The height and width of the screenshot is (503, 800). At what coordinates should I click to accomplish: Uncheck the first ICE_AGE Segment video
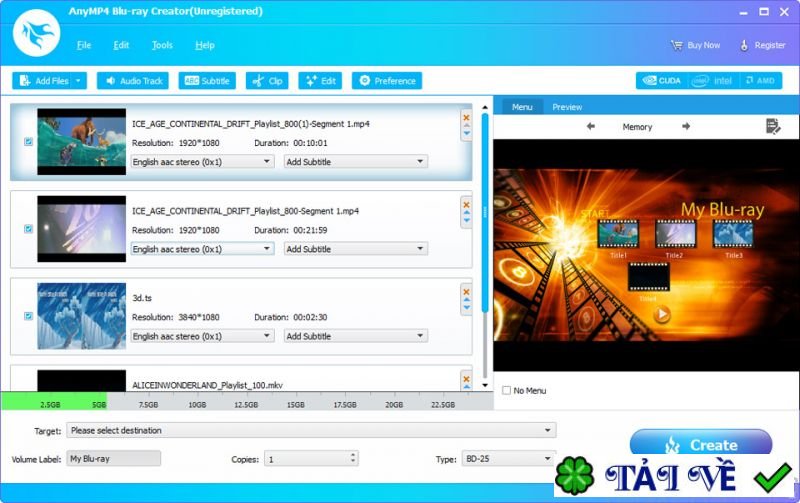click(27, 142)
